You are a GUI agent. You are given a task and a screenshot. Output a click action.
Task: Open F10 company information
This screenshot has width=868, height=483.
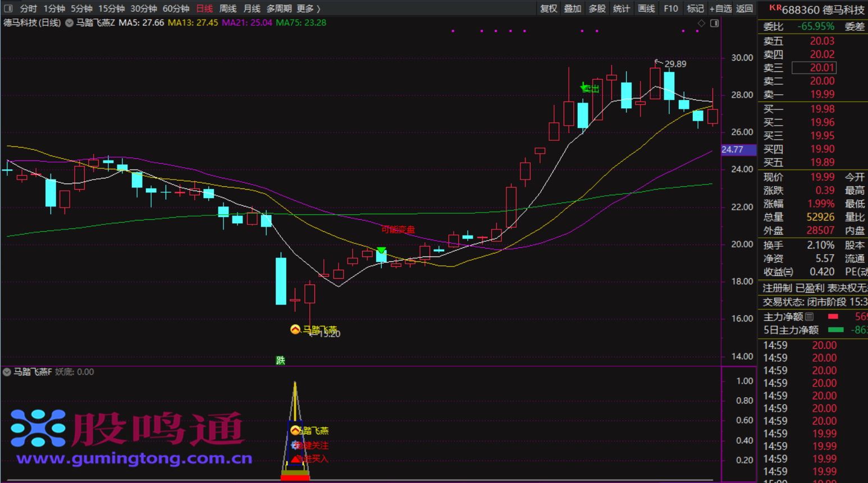[x=670, y=8]
